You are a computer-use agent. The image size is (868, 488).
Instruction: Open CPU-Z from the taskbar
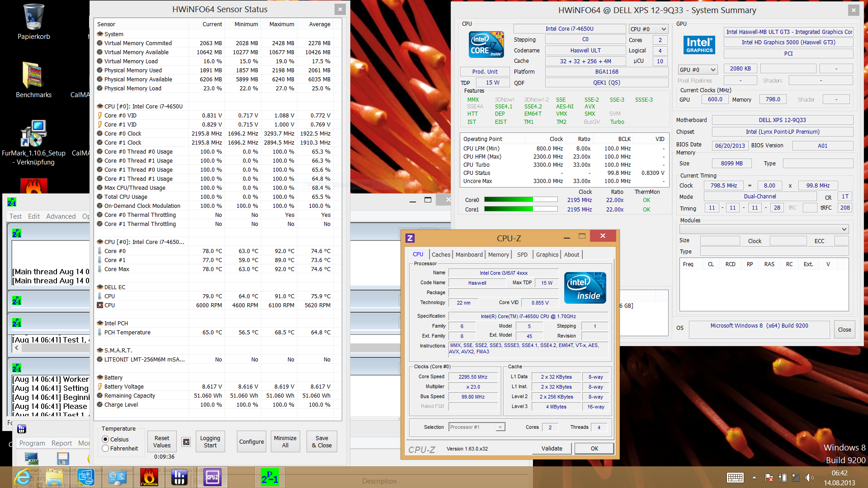tap(212, 477)
